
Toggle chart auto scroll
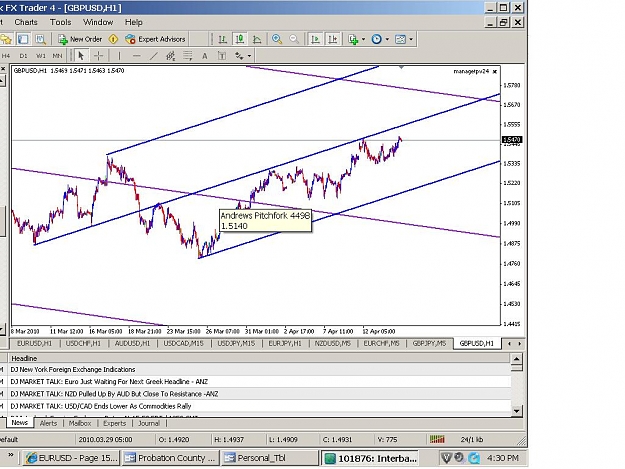(315, 39)
